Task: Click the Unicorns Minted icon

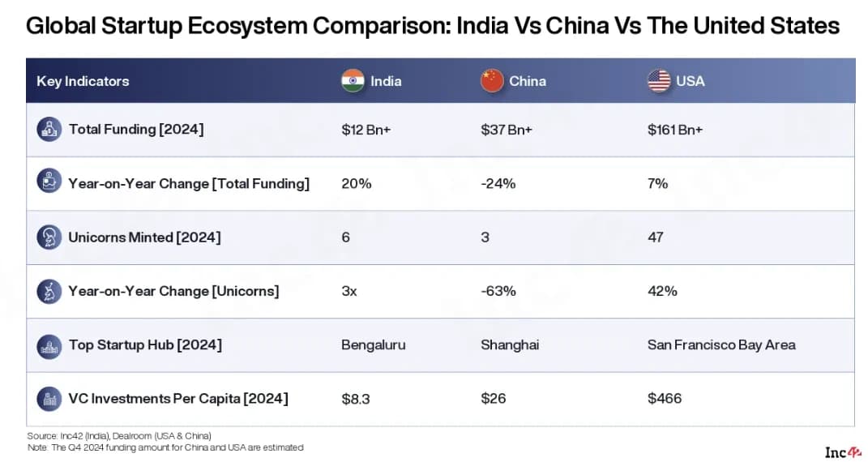Action: [49, 237]
